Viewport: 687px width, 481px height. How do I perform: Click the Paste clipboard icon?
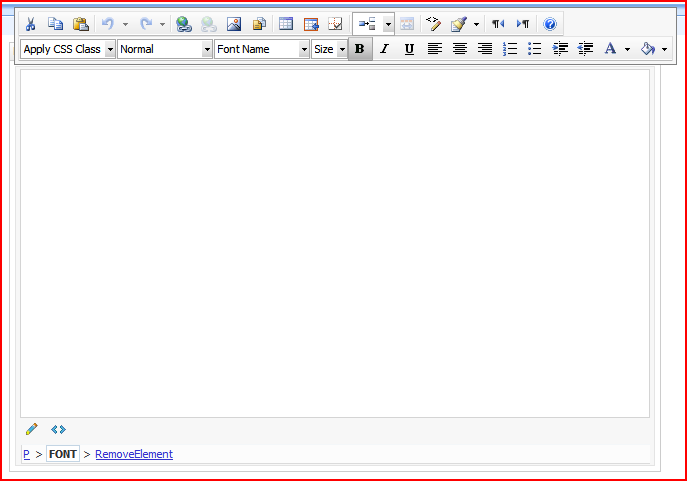pyautogui.click(x=80, y=24)
